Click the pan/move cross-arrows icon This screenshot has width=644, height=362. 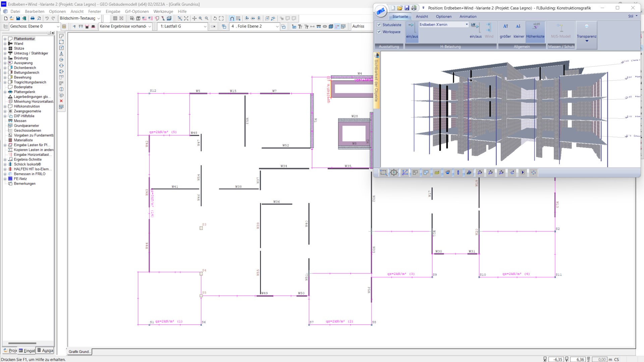[x=194, y=18]
